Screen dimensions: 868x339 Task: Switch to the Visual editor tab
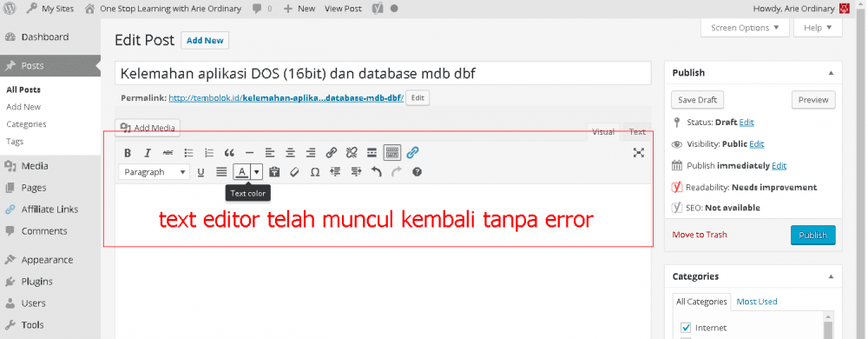(x=603, y=132)
